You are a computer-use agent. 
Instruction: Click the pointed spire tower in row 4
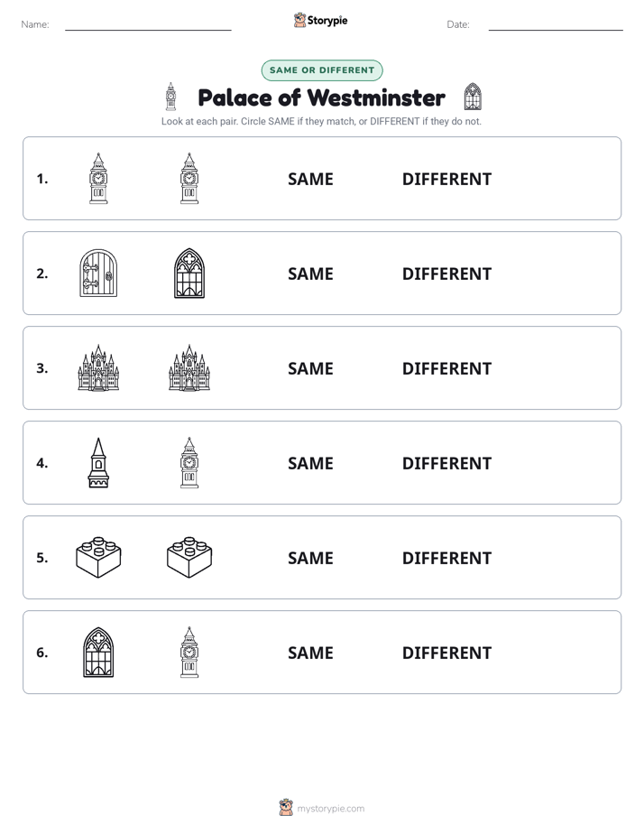[98, 463]
